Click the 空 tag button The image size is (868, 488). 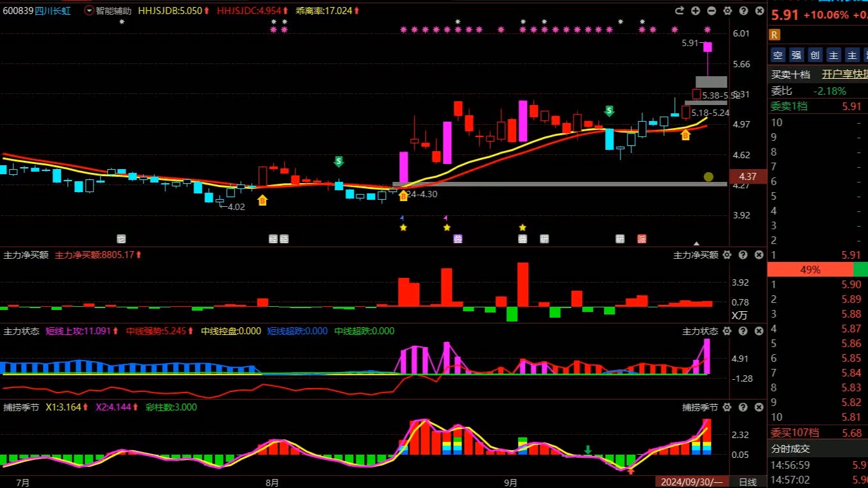tap(778, 55)
